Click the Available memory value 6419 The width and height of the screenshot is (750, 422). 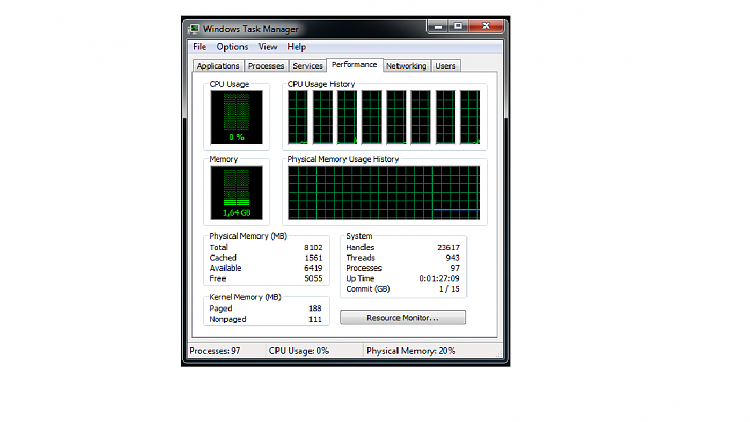(313, 268)
